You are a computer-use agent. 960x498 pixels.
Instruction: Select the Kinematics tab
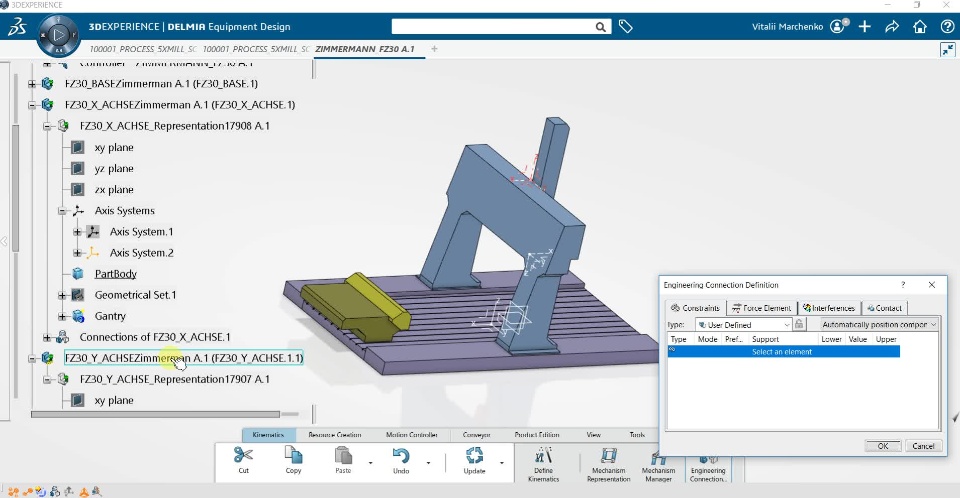(268, 435)
